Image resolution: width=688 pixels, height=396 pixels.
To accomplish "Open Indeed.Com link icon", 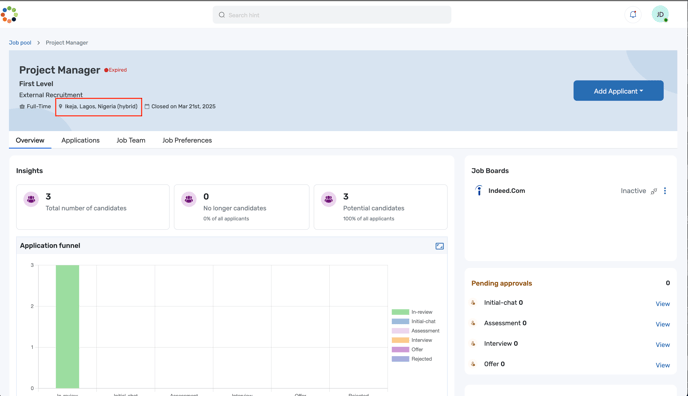I will tap(654, 191).
